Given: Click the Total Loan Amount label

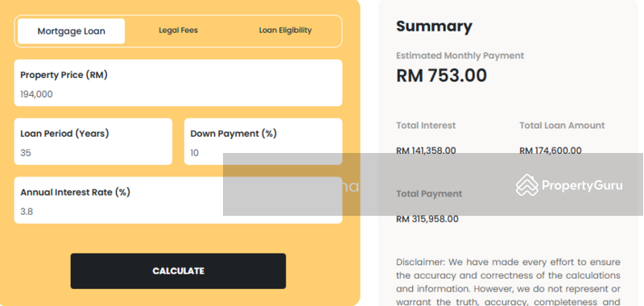Looking at the screenshot, I should point(562,126).
